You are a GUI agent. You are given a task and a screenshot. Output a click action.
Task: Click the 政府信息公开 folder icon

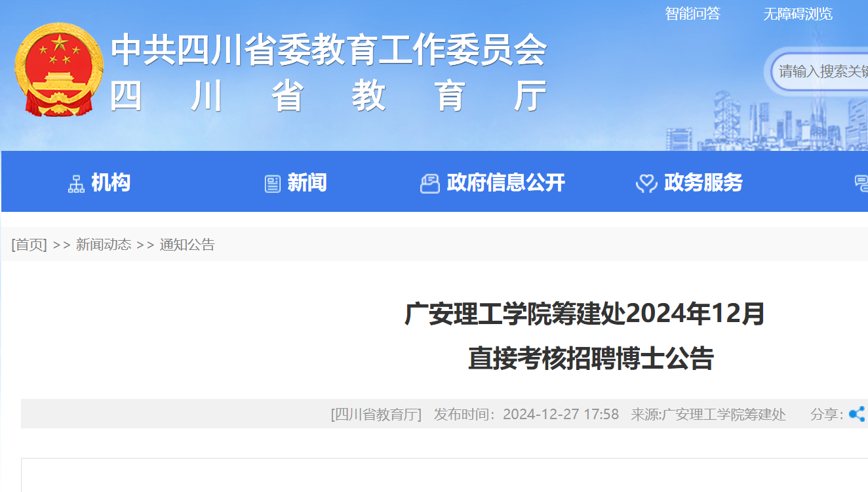coord(429,184)
